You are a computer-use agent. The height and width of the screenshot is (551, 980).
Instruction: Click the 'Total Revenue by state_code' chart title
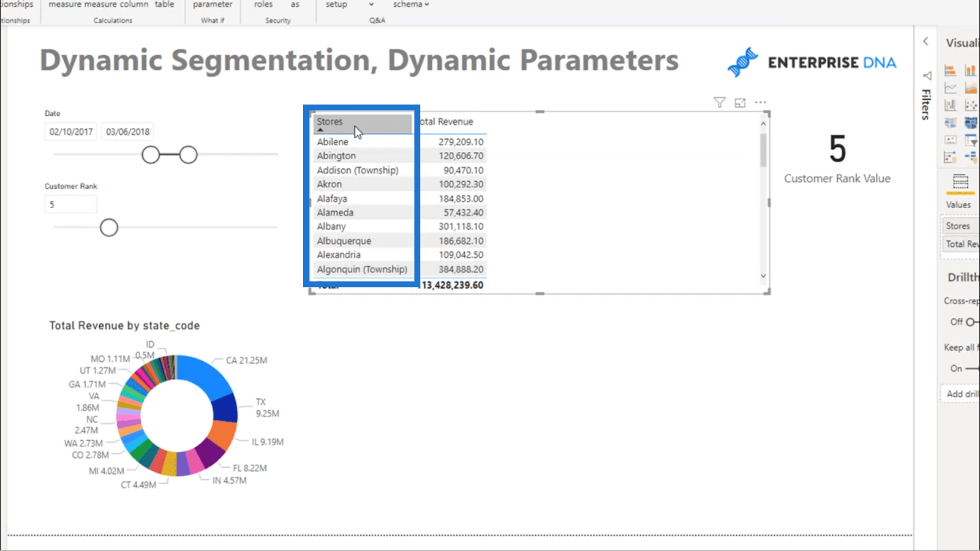pyautogui.click(x=124, y=326)
